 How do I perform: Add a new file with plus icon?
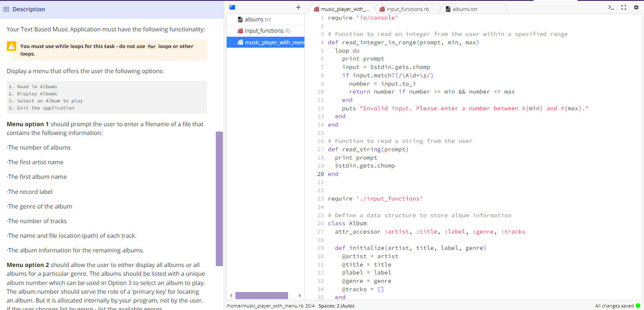pyautogui.click(x=298, y=7)
